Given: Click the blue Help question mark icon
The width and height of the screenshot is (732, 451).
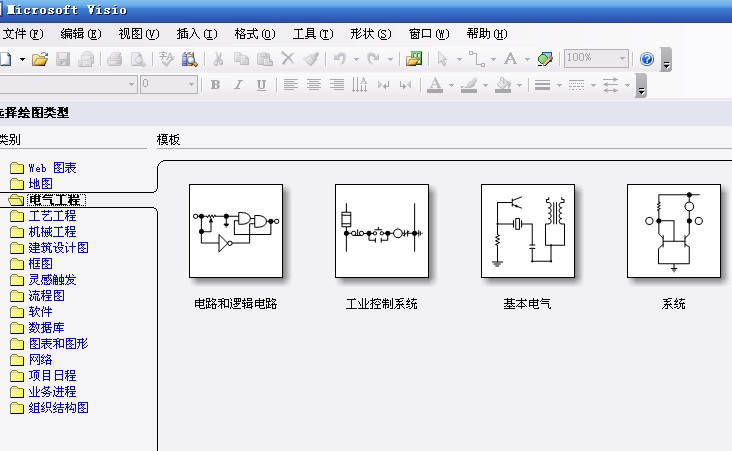Looking at the screenshot, I should [x=647, y=59].
